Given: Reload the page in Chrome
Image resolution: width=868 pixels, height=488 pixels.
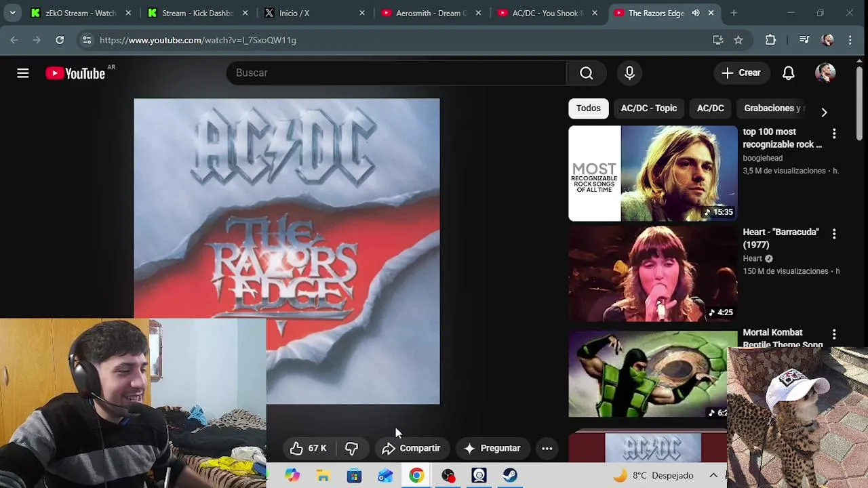Looking at the screenshot, I should coord(60,40).
